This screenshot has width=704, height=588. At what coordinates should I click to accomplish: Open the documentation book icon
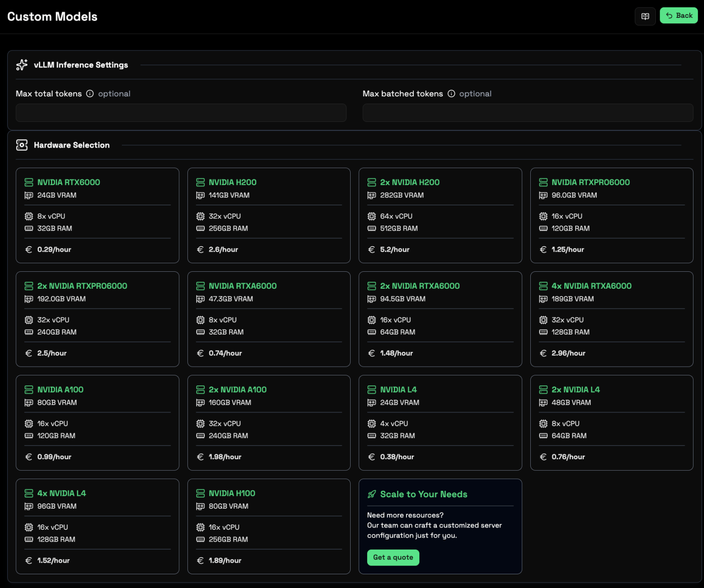tap(645, 16)
